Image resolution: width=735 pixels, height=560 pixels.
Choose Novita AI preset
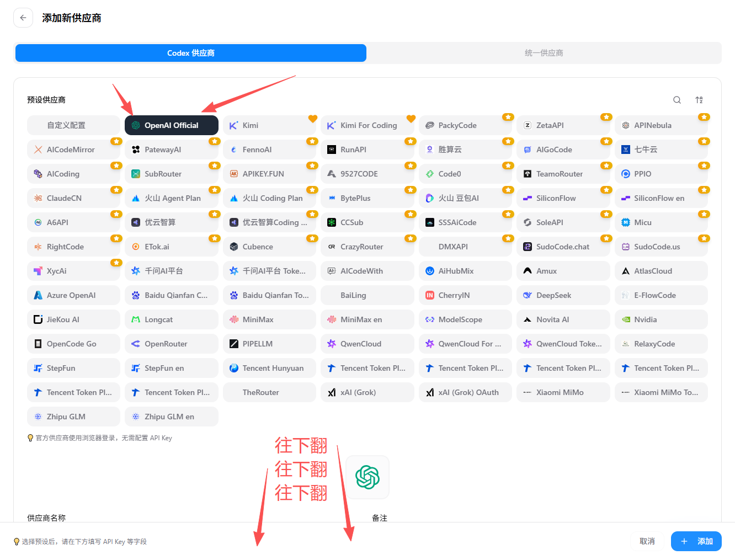coord(563,319)
